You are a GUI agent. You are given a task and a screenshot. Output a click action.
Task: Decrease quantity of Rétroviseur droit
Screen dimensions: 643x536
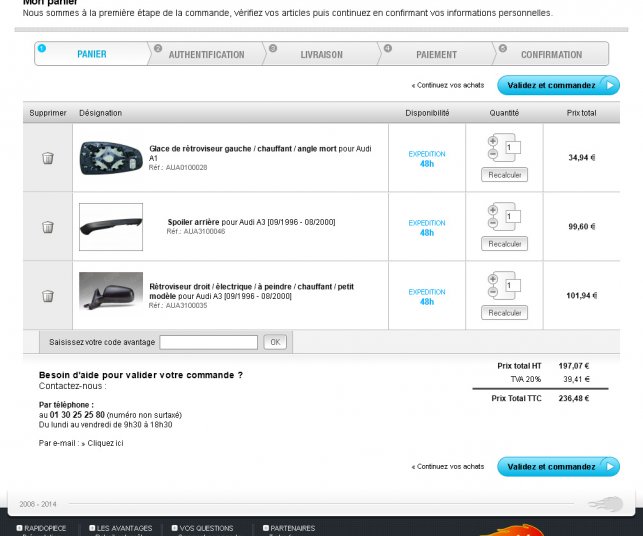coord(493,292)
